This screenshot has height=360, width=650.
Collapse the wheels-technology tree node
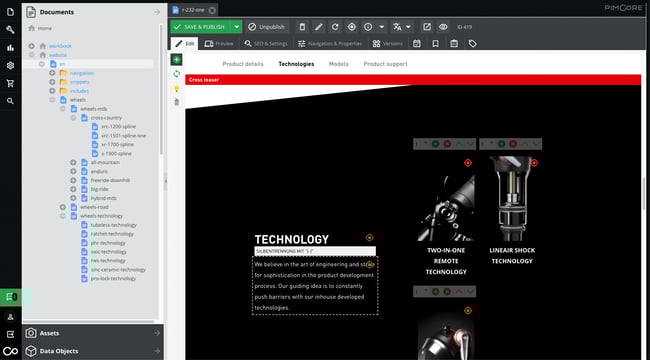tap(63, 216)
